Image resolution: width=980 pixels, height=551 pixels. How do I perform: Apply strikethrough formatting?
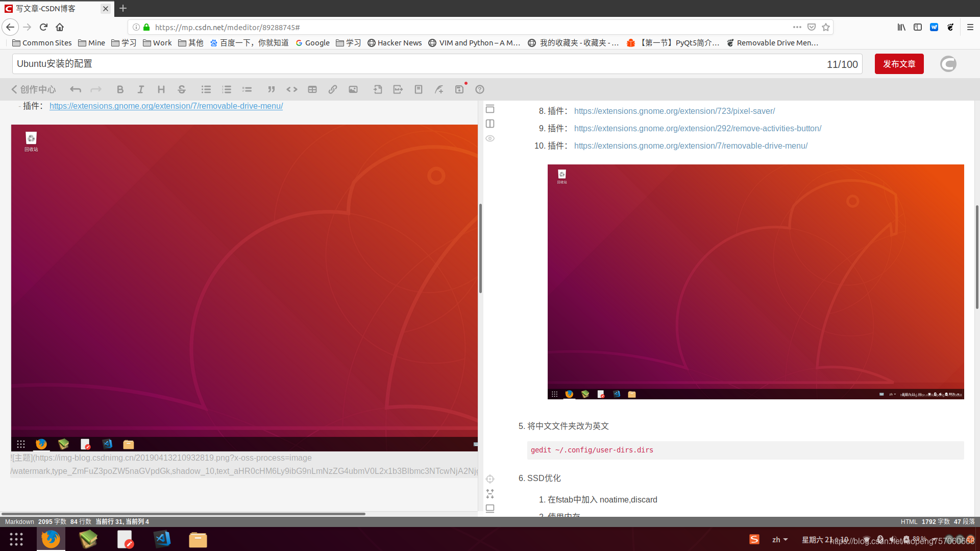(x=182, y=89)
